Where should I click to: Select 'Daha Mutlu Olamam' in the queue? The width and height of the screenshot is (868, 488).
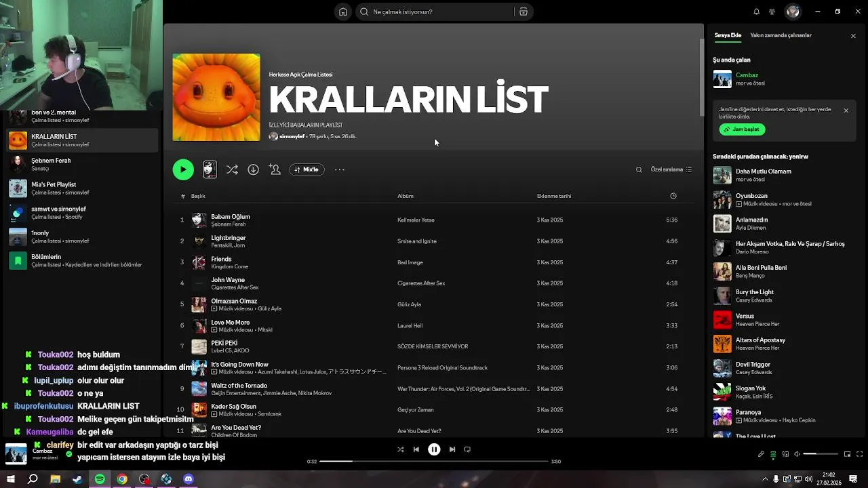764,171
